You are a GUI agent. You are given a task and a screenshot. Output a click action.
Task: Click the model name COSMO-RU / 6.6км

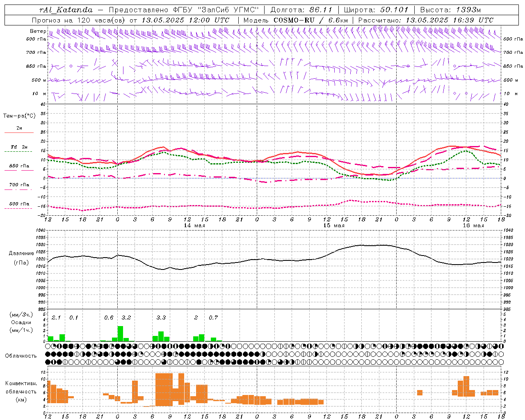coord(311,20)
